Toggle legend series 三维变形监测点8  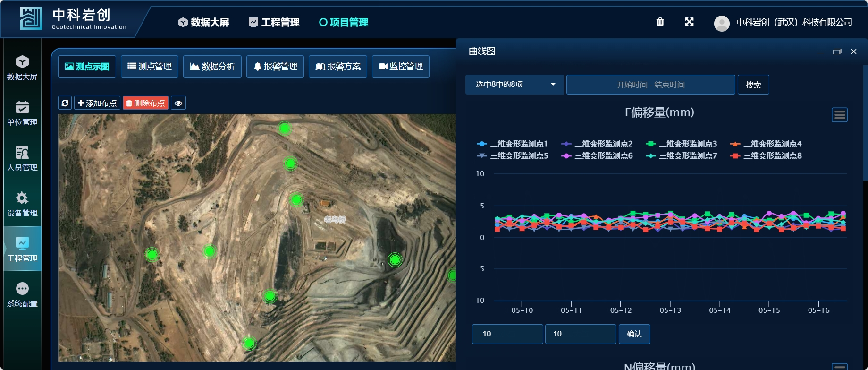[x=766, y=155]
